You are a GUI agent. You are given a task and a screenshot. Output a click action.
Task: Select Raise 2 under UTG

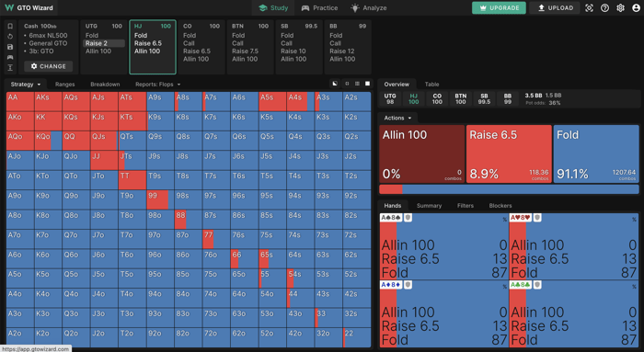click(x=104, y=43)
